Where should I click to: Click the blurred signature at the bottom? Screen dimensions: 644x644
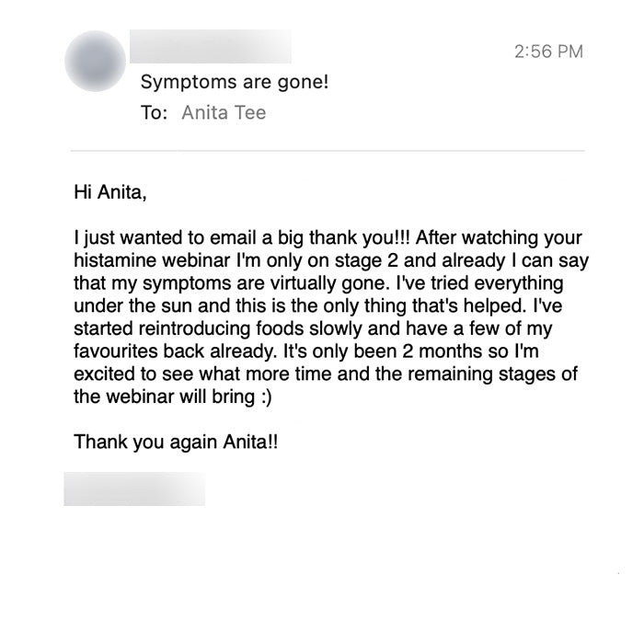click(134, 489)
